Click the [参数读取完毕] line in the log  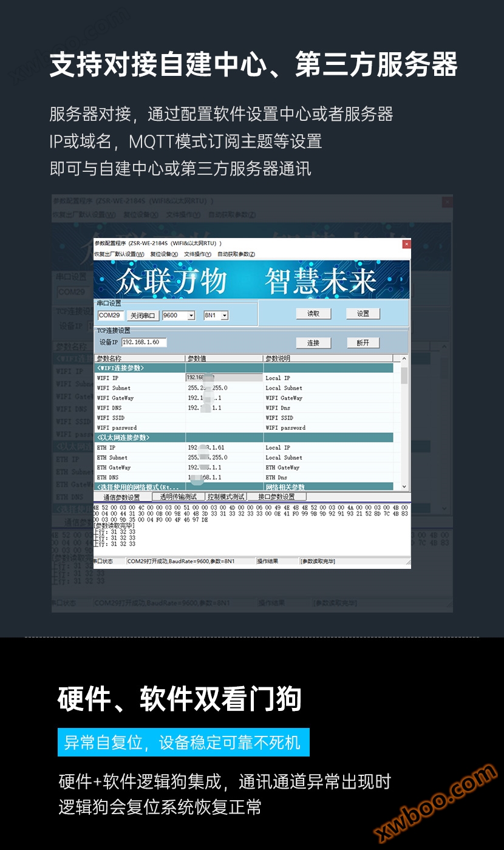tap(114, 526)
